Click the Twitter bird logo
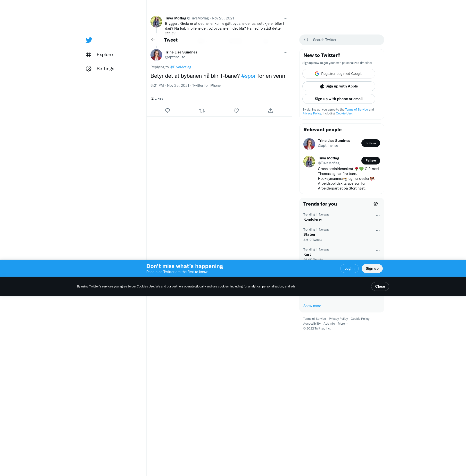The width and height of the screenshot is (466, 476). pos(89,40)
